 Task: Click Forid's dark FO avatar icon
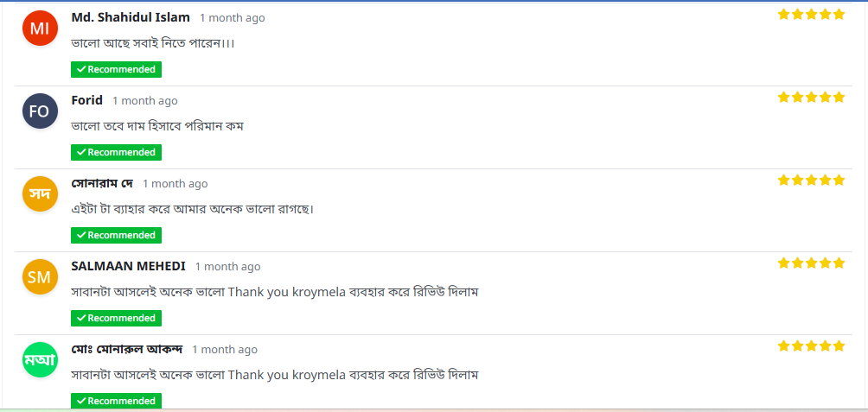coord(40,111)
